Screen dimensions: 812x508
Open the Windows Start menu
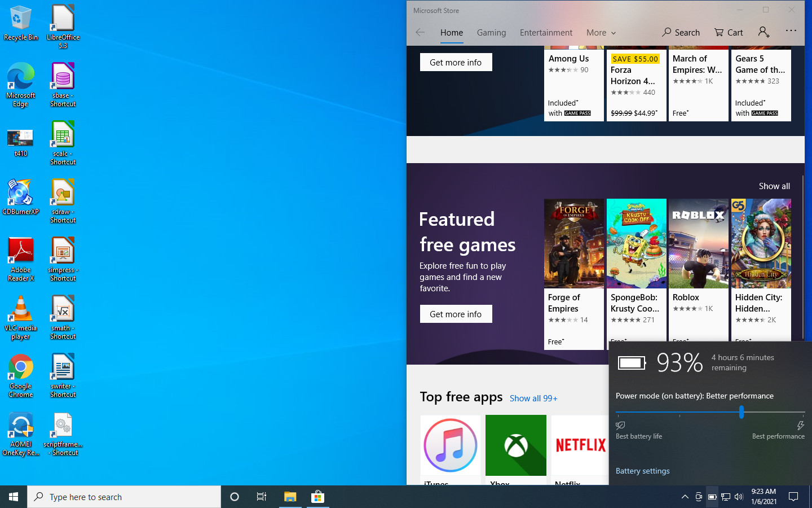(x=14, y=497)
